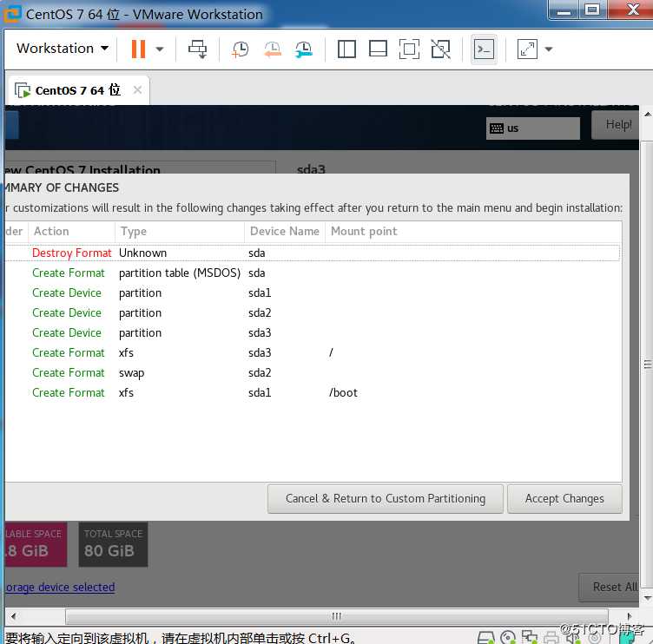This screenshot has width=653, height=644.
Task: Show or hide the library sidebar
Action: coord(346,49)
